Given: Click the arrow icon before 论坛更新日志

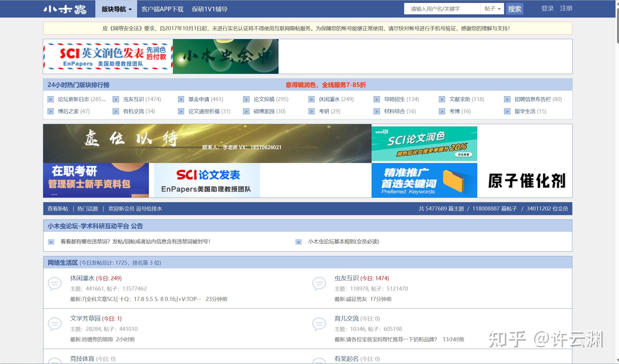Looking at the screenshot, I should pos(50,99).
